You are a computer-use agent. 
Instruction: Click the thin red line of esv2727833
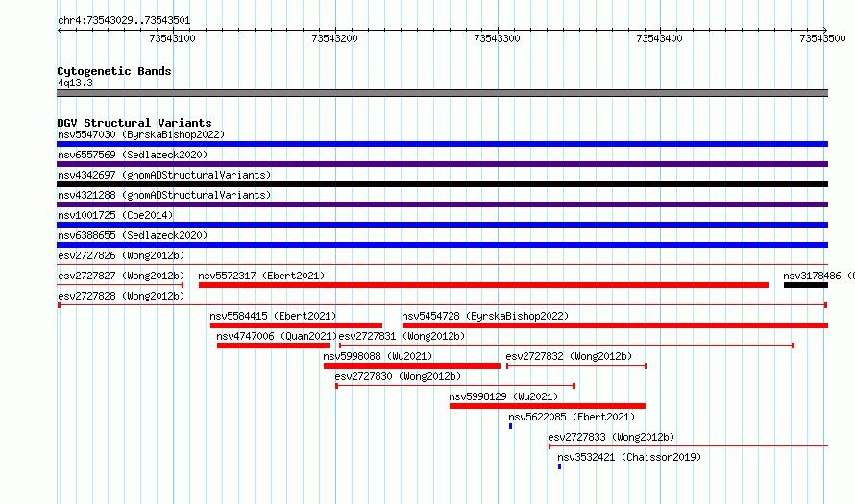[688, 446]
